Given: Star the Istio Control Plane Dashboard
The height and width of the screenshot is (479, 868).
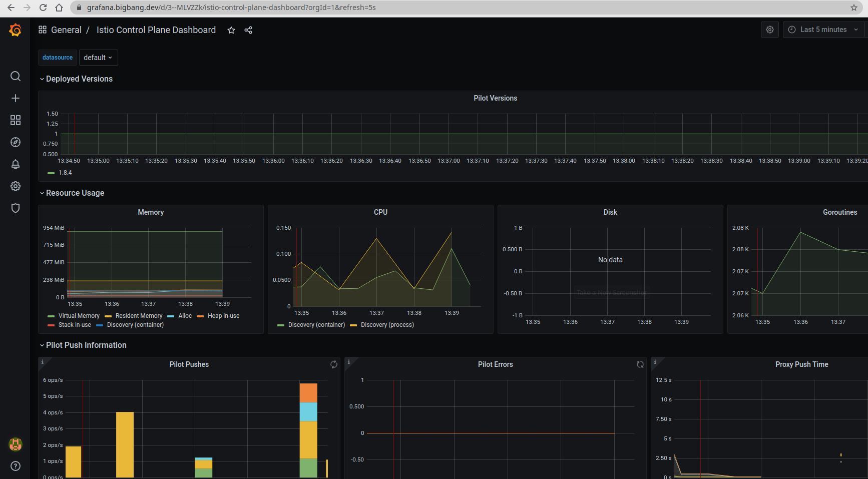Looking at the screenshot, I should click(x=231, y=30).
